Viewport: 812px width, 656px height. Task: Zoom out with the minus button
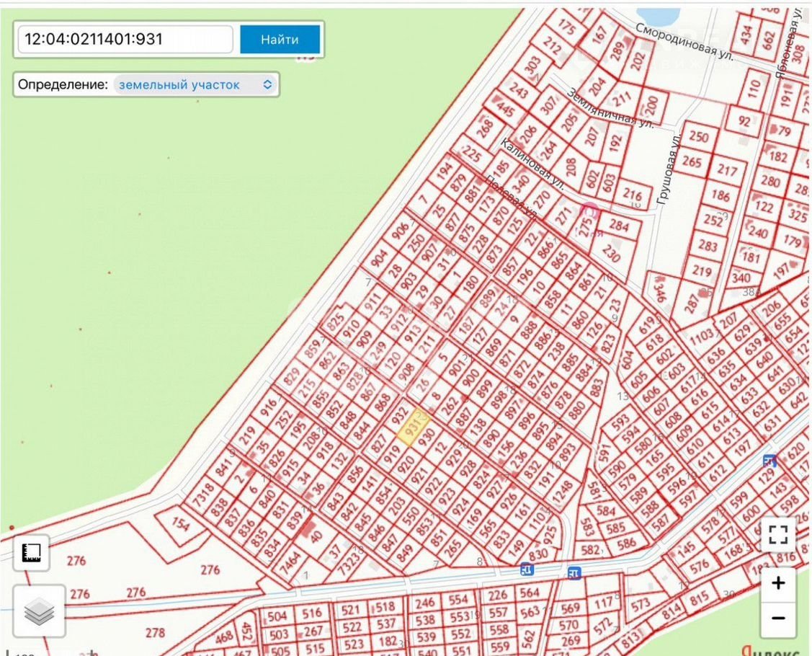[x=777, y=618]
